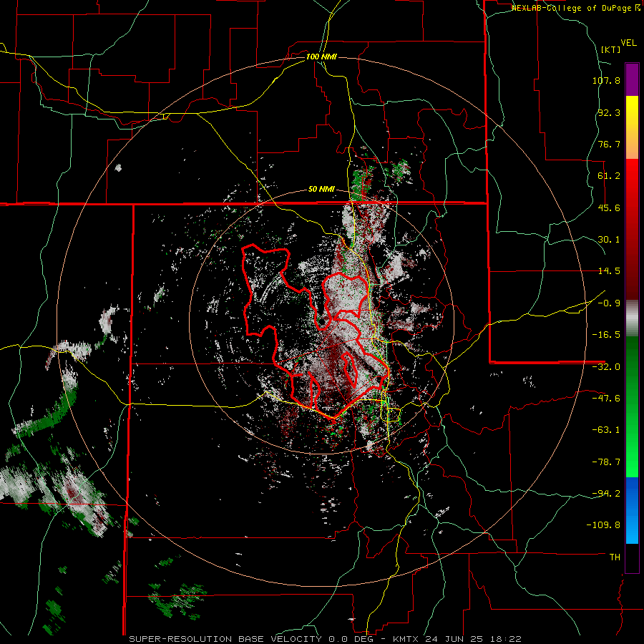This screenshot has width=644, height=644.
Task: Click the -16.5 velocity scale value
Action: click(x=606, y=335)
